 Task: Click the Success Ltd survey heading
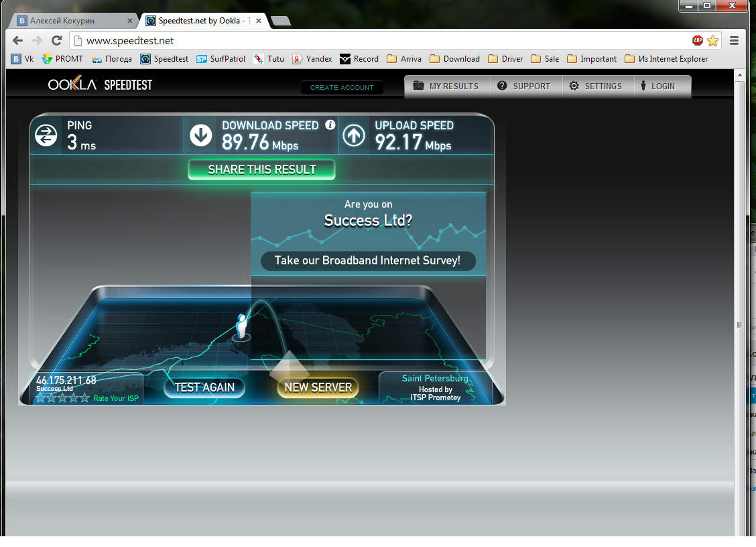tap(368, 221)
